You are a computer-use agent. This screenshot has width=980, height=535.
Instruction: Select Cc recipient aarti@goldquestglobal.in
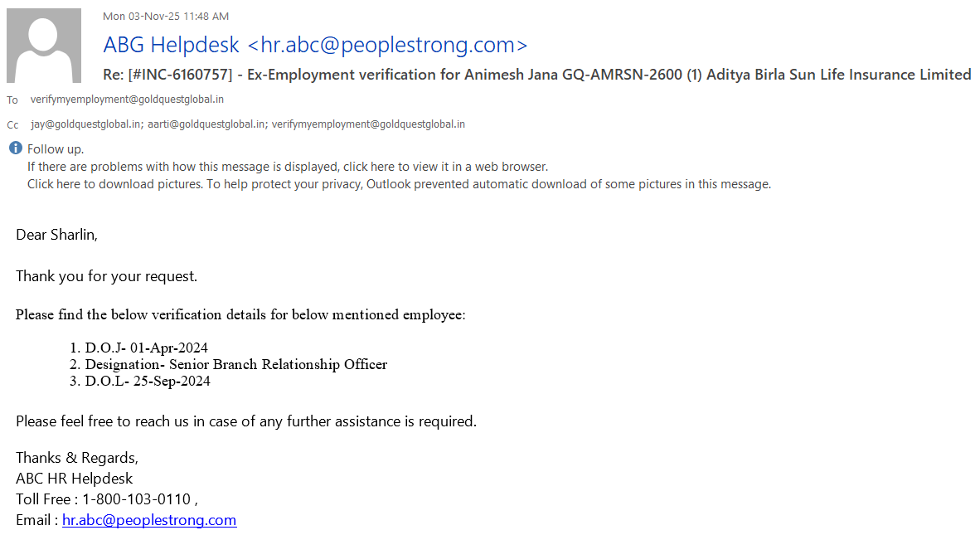click(207, 124)
